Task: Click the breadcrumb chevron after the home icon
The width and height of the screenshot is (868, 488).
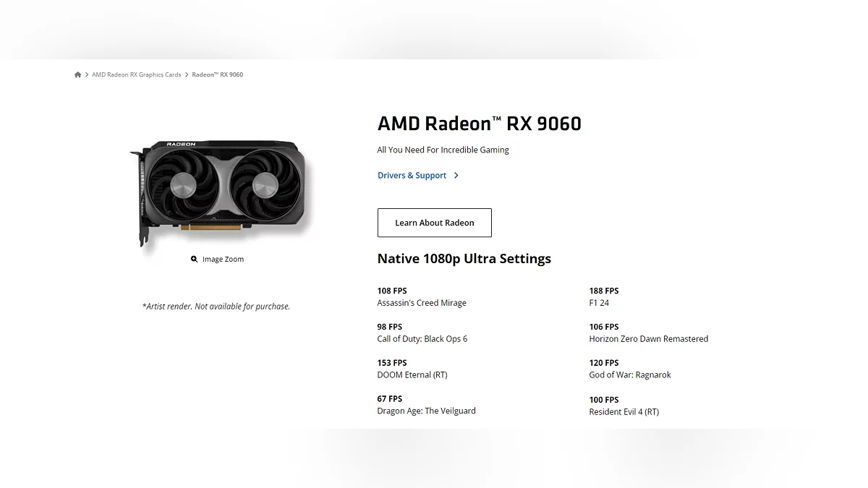Action: coord(87,74)
